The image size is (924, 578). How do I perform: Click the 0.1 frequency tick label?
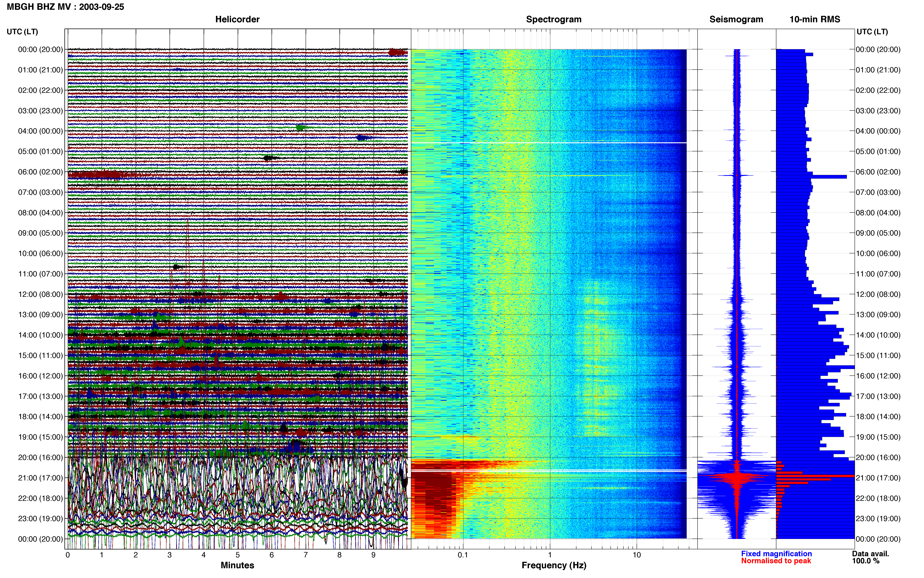463,555
